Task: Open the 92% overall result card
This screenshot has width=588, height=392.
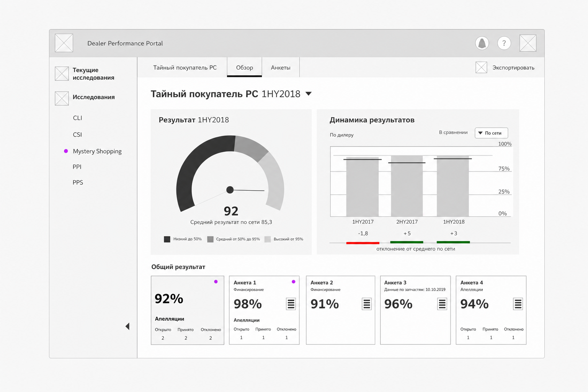Action: tap(188, 310)
